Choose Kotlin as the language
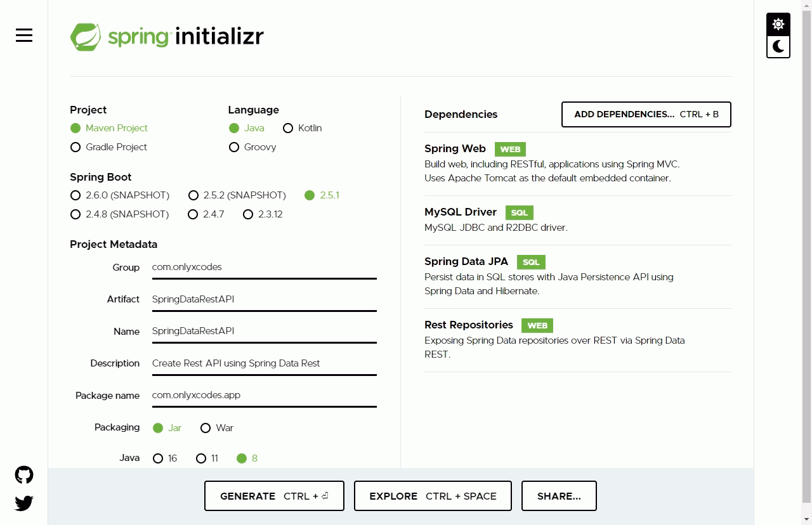The image size is (812, 525). click(x=289, y=128)
